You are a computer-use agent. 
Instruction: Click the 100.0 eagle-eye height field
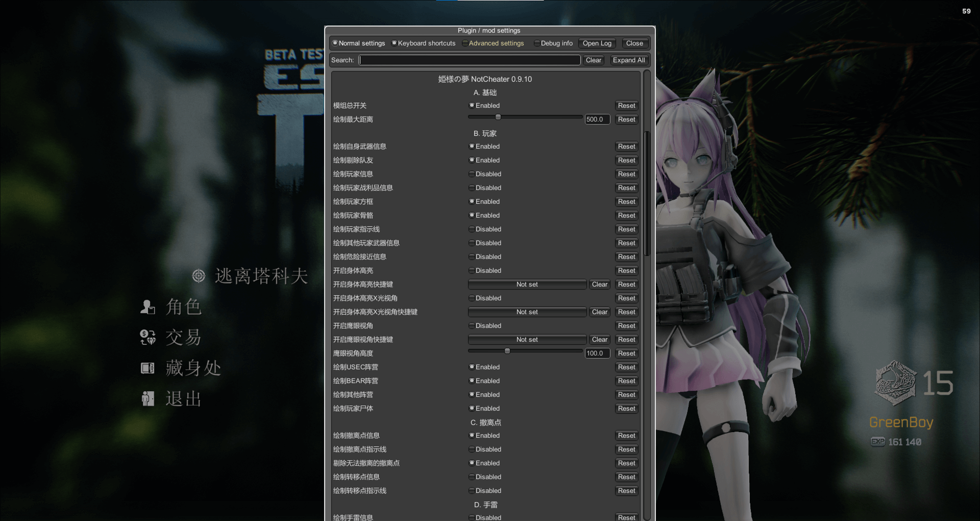point(597,353)
